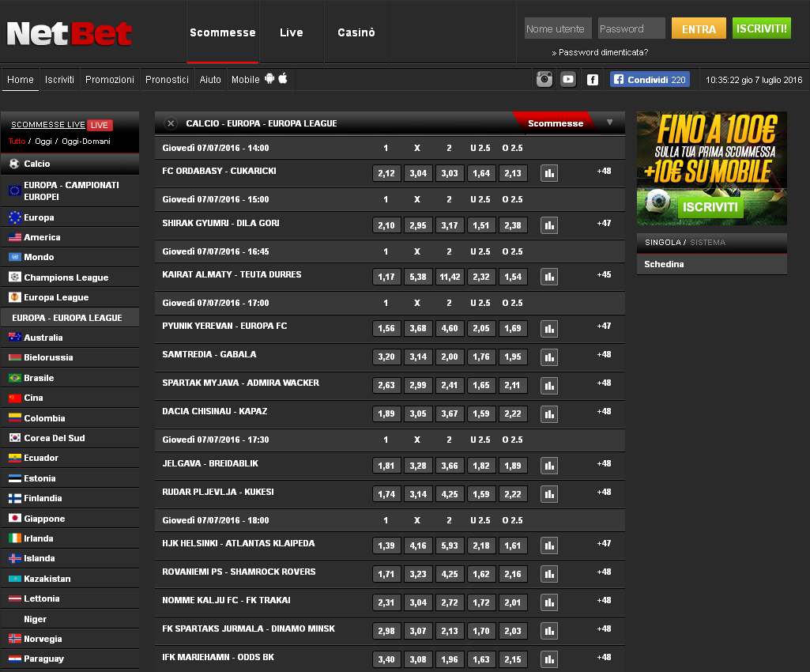Close the Calcio Europa League panel
Image resolution: width=810 pixels, height=672 pixels.
(x=171, y=123)
